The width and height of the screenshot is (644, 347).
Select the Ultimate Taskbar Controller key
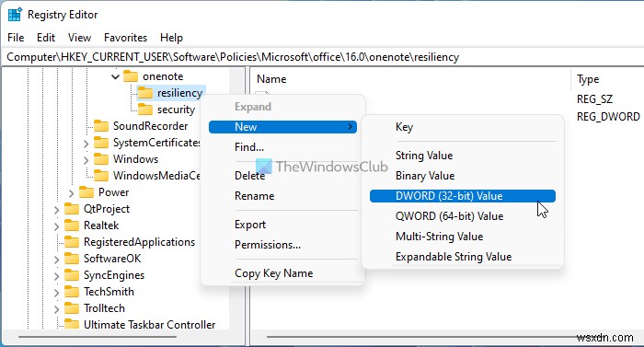pyautogui.click(x=149, y=324)
